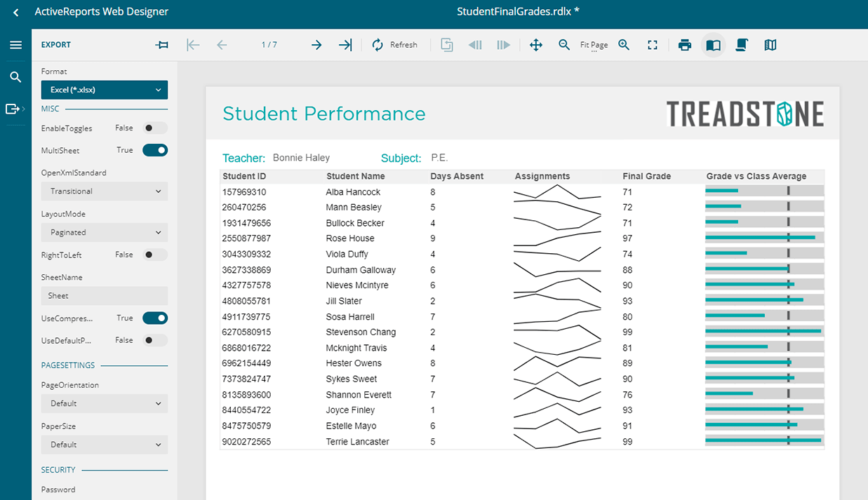868x500 pixels.
Task: Click the Treadstone logo in report
Action: [745, 114]
